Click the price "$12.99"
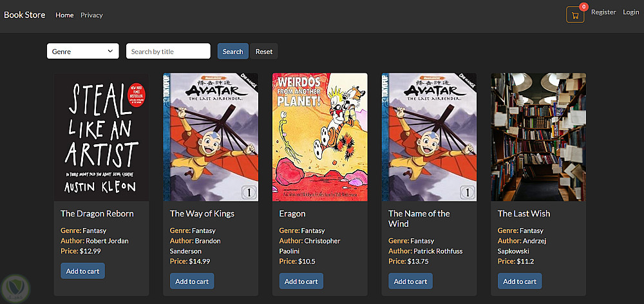Screen dimensions: 644x304 pyautogui.click(x=90, y=251)
